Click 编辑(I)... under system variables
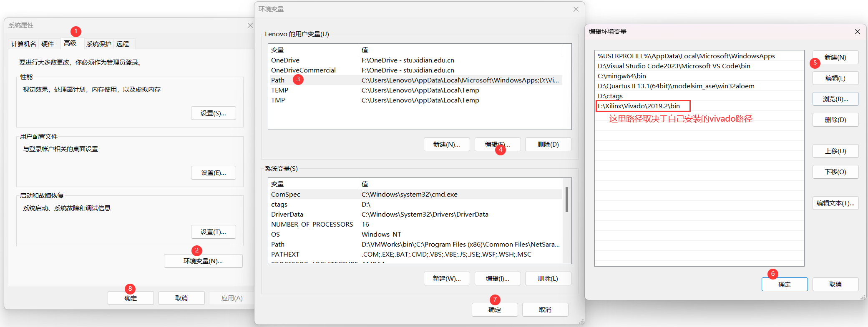This screenshot has width=868, height=327. (x=498, y=279)
